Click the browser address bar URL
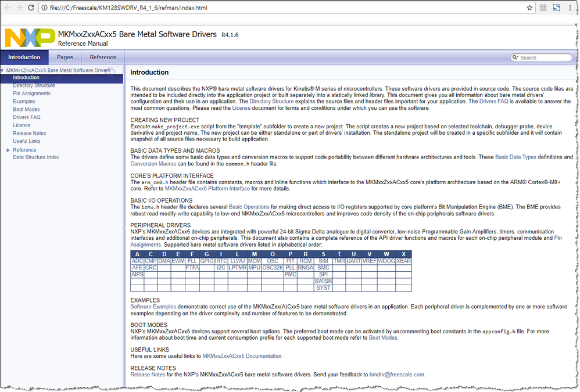The width and height of the screenshot is (580, 392). pos(128,8)
